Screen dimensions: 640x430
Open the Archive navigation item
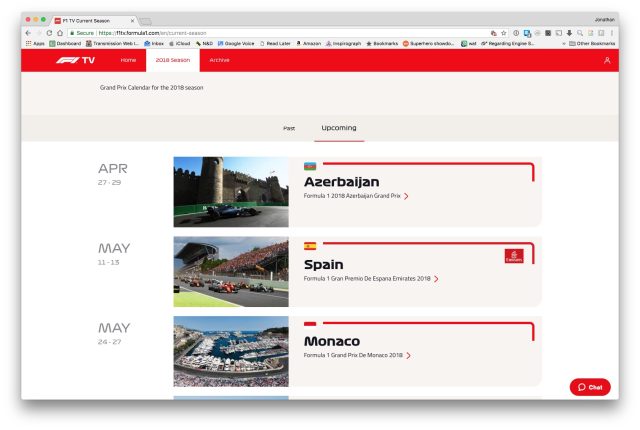tap(219, 60)
